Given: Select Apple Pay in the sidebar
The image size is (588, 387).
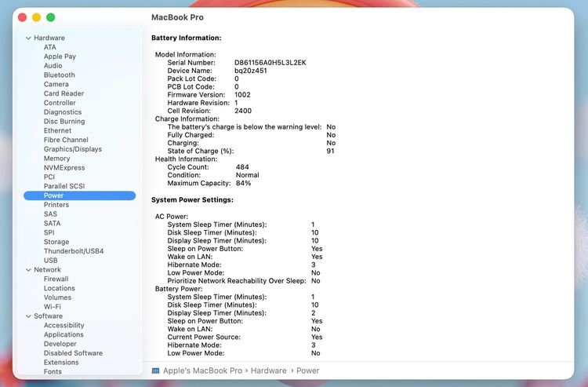Looking at the screenshot, I should tap(60, 57).
